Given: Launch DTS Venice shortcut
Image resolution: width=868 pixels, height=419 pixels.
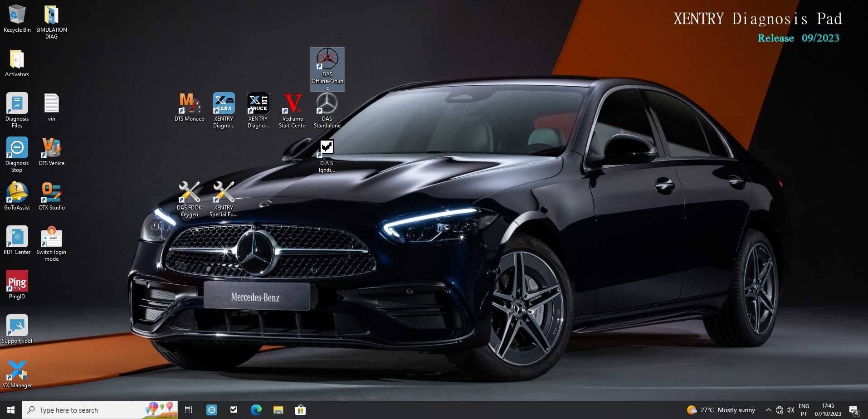Looking at the screenshot, I should click(52, 152).
